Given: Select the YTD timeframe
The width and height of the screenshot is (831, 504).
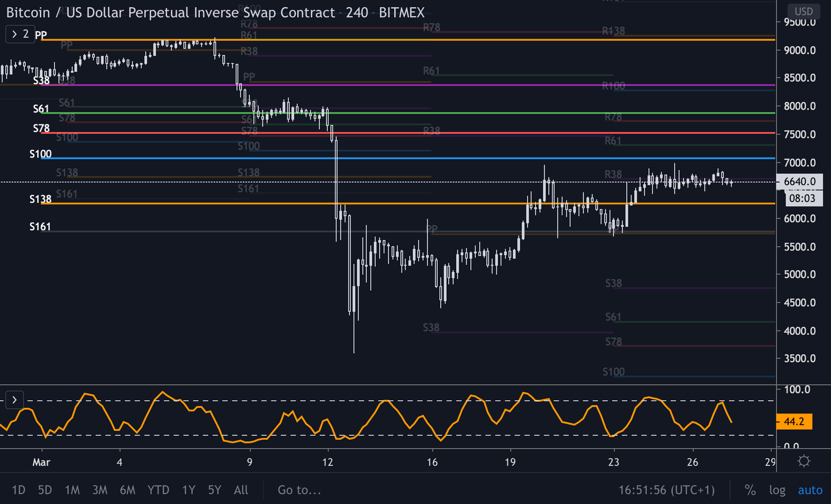Looking at the screenshot, I should pos(158,489).
